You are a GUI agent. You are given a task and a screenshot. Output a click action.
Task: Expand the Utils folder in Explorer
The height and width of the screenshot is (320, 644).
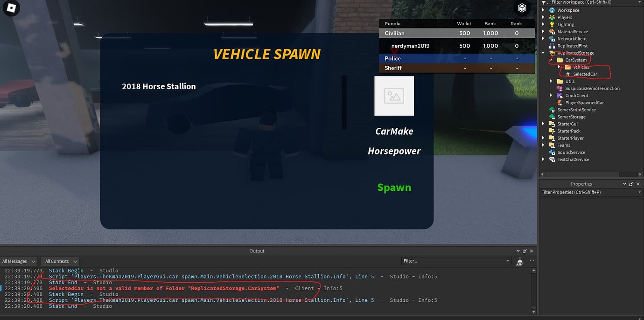(x=551, y=81)
